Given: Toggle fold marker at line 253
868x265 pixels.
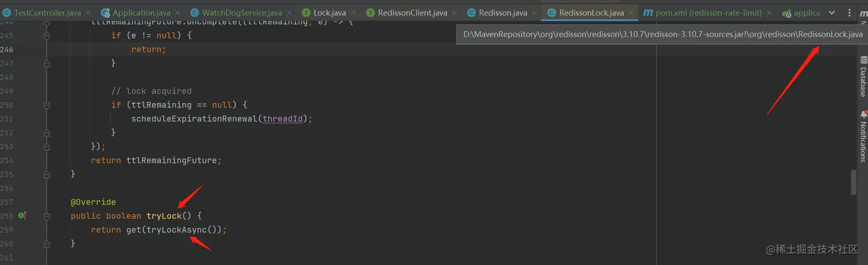Looking at the screenshot, I should [x=46, y=147].
